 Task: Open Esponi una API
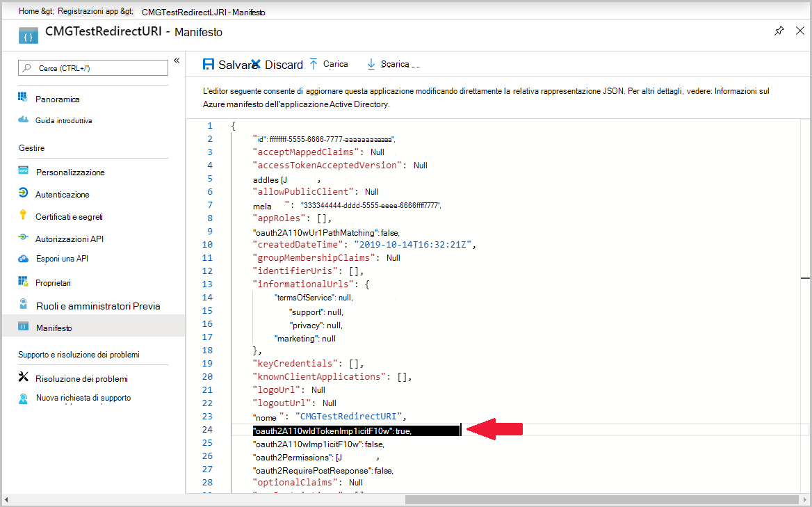pyautogui.click(x=62, y=259)
